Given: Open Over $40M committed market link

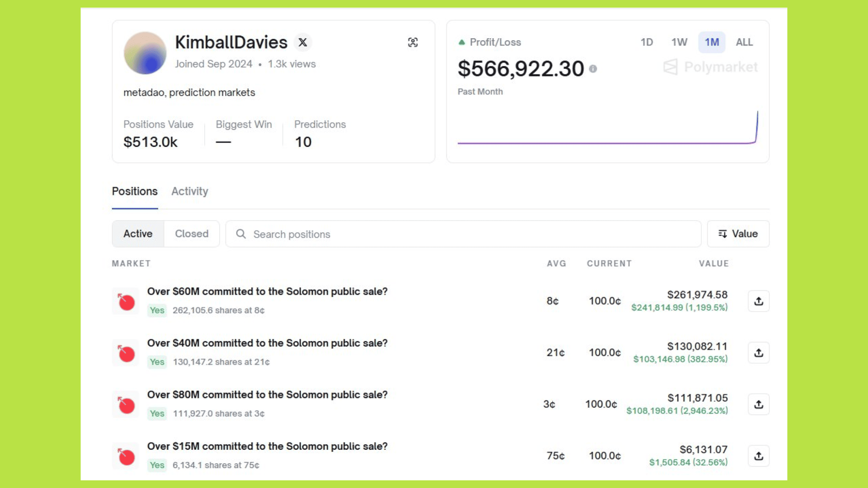Looking at the screenshot, I should [267, 343].
